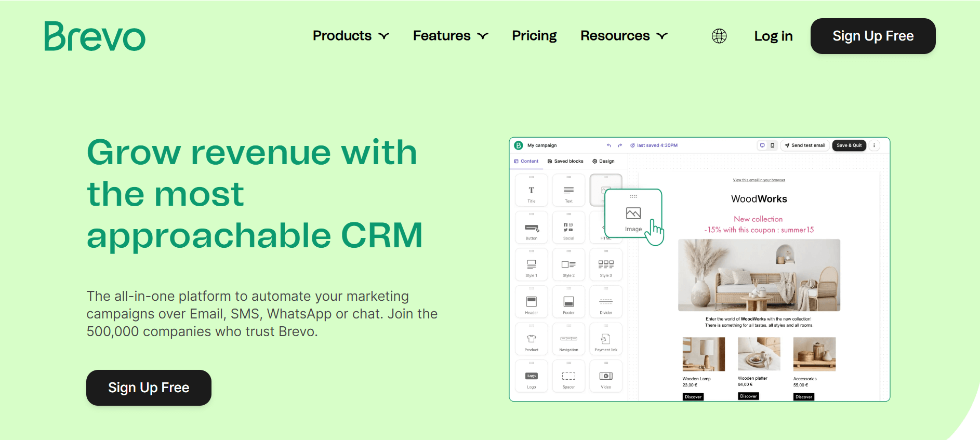Click the WoodWorks heading in email
Screen dimensions: 980x440
(759, 199)
